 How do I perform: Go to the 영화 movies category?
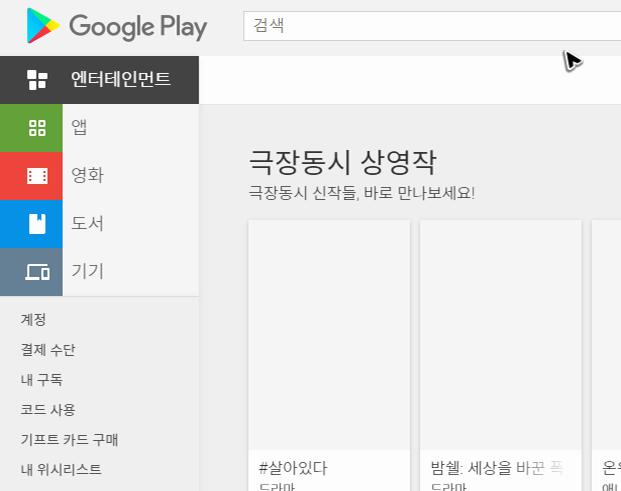tap(88, 175)
